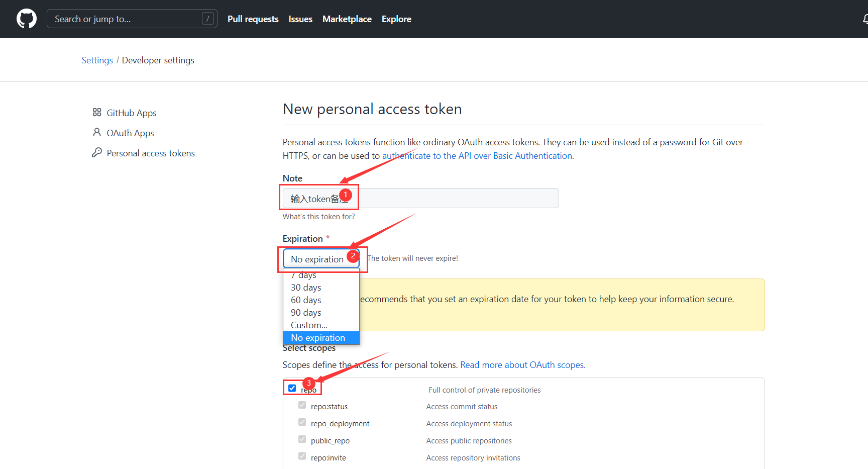This screenshot has width=868, height=469.
Task: Click the OAuth Apps person icon
Action: pyautogui.click(x=97, y=132)
